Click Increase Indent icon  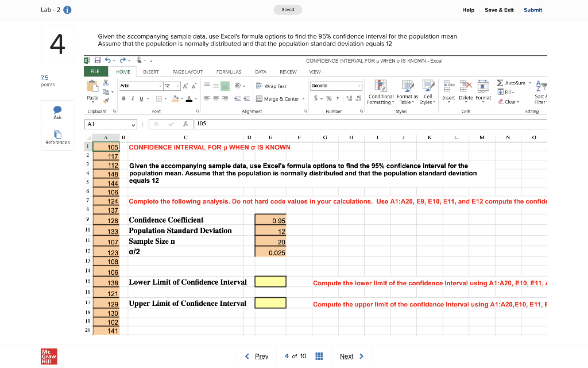tap(246, 99)
